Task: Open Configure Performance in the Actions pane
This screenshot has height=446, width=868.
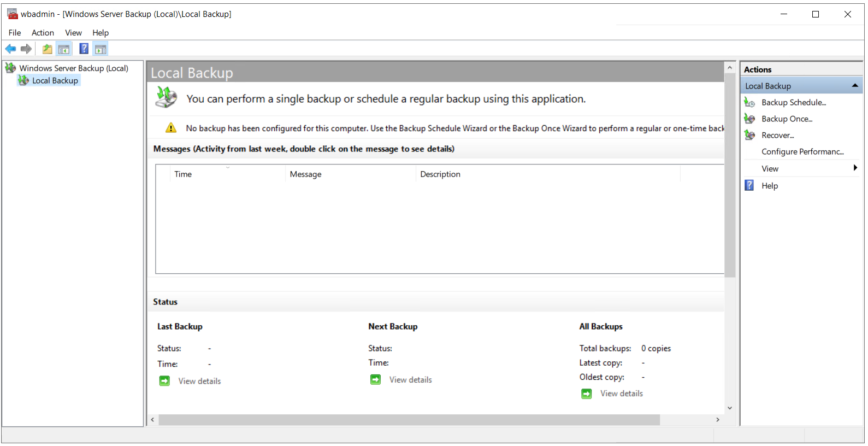Action: coord(802,152)
